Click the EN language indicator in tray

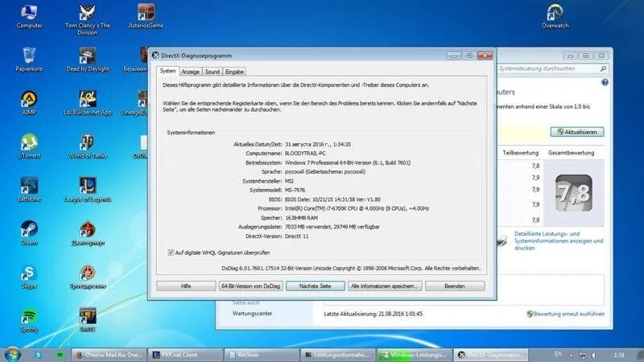pos(558,354)
